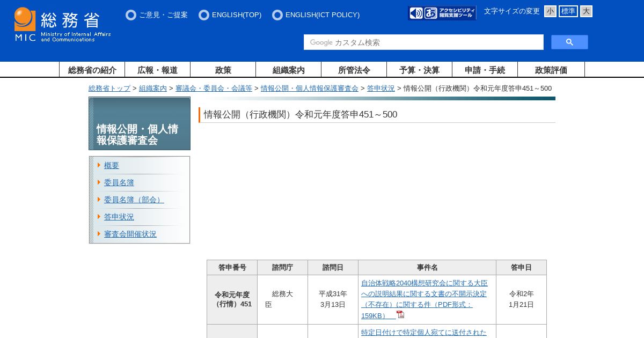Open 政策 menu
The width and height of the screenshot is (644, 338).
coord(223,70)
